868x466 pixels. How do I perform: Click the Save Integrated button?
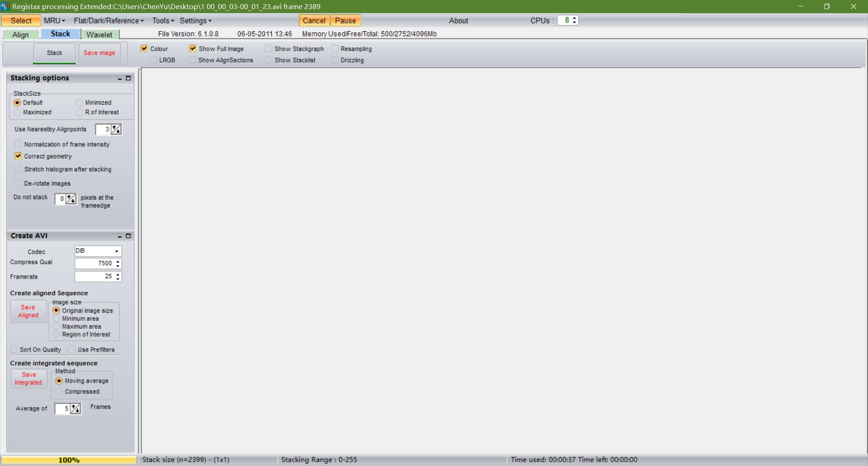(28, 379)
